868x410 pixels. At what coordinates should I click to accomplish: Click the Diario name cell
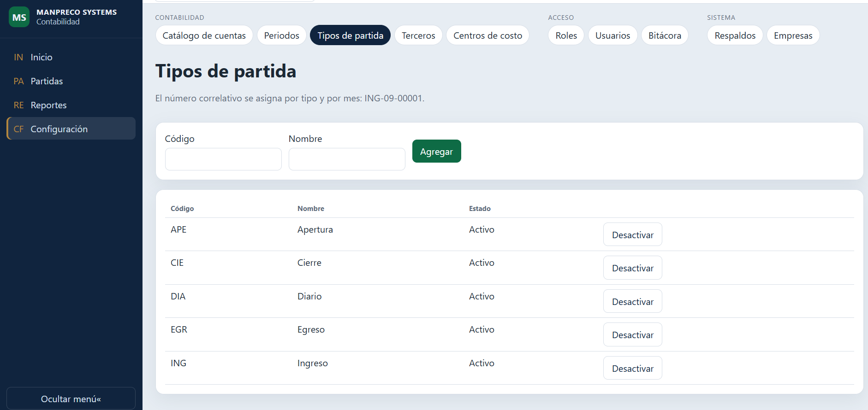point(309,296)
